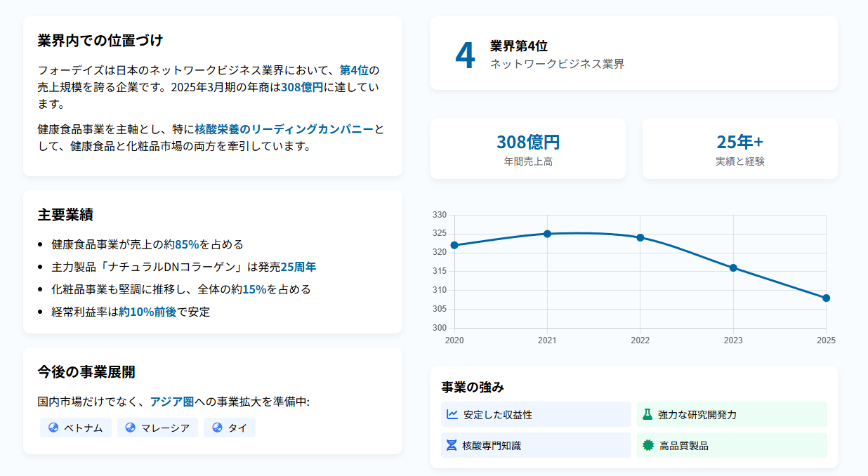The image size is (868, 476).
Task: Click the 化粧品事業 15% bullet item
Action: click(181, 289)
